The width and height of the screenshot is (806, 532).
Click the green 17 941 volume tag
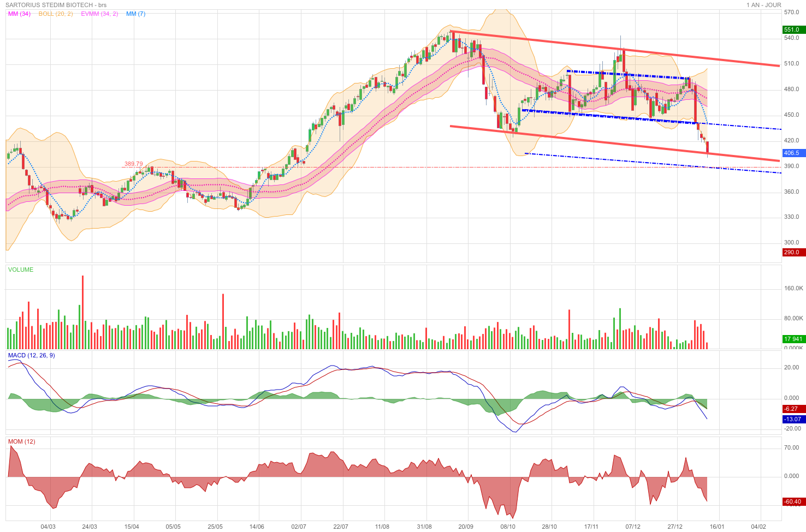(793, 339)
